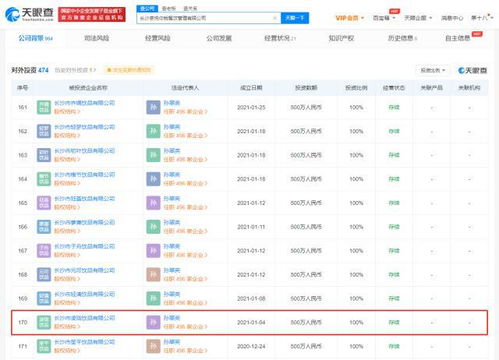The height and width of the screenshot is (360, 499).
Task: Click legal representative avatar in row 161
Action: click(x=153, y=107)
